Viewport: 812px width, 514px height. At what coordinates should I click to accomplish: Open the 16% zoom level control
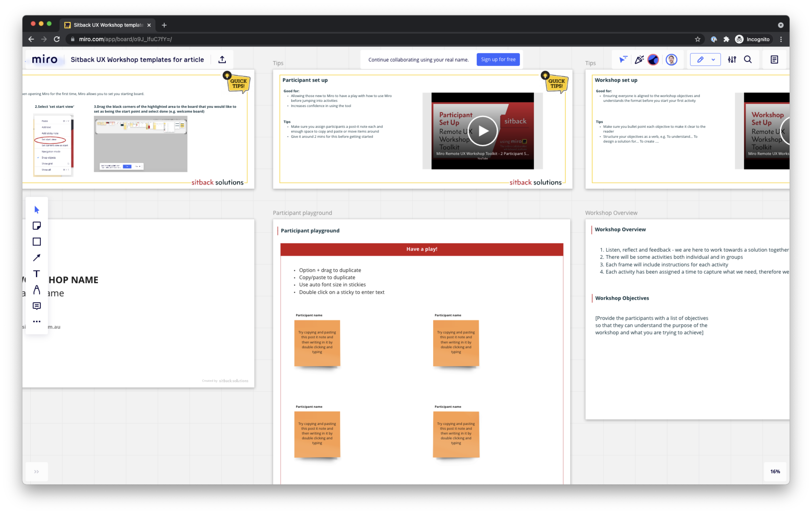tap(775, 471)
